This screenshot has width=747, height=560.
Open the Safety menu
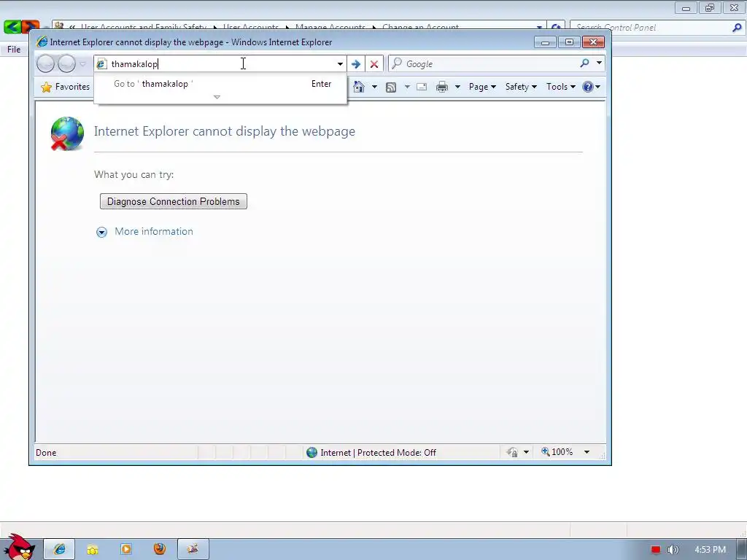(521, 87)
